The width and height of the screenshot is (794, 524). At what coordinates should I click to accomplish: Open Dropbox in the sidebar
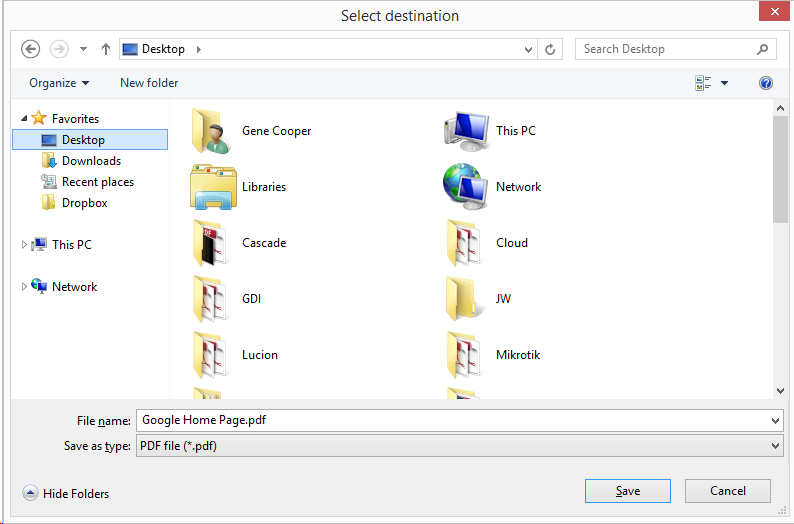point(85,203)
